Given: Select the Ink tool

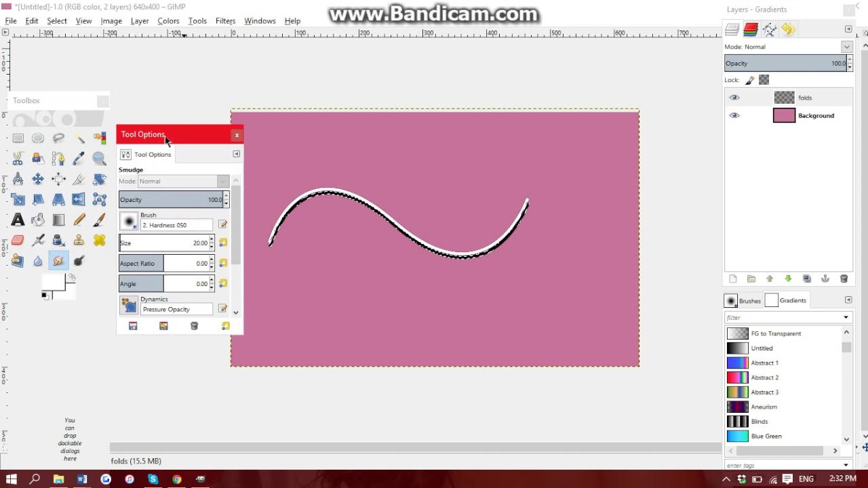Looking at the screenshot, I should coord(58,240).
